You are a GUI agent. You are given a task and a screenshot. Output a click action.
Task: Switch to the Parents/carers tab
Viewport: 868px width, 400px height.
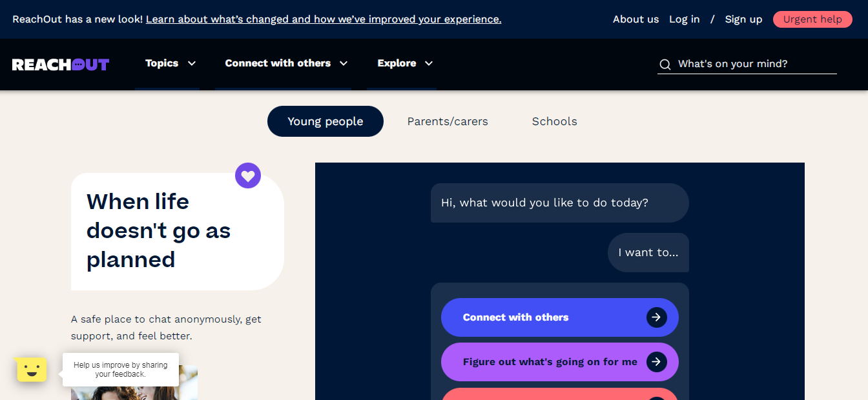pos(448,121)
